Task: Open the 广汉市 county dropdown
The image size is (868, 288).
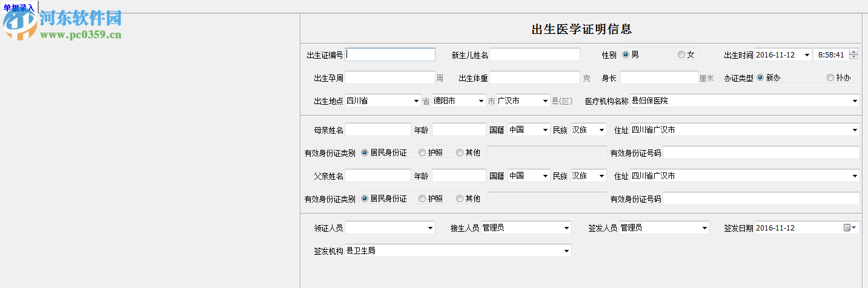Action: [x=545, y=101]
